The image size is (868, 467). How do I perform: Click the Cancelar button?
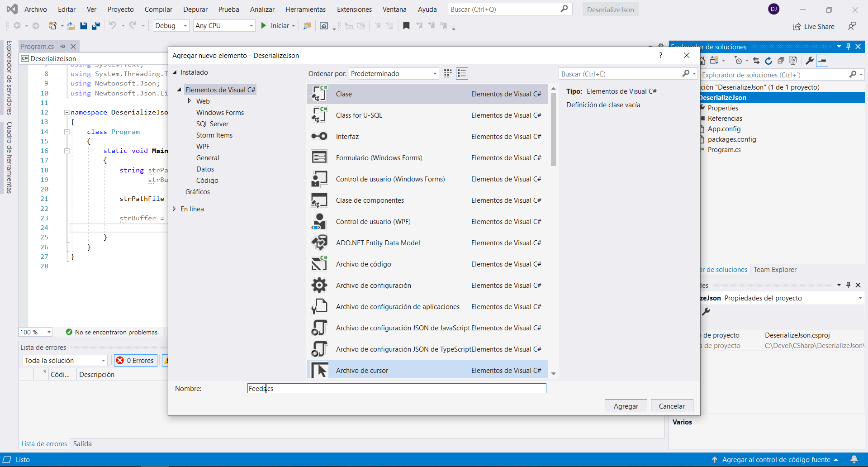(671, 406)
